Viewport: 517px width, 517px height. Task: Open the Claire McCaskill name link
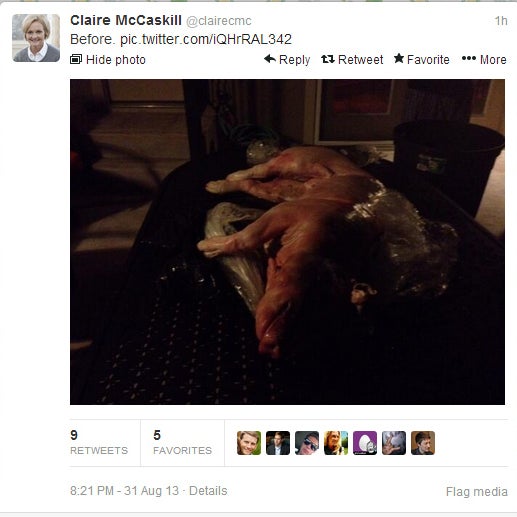(126, 20)
